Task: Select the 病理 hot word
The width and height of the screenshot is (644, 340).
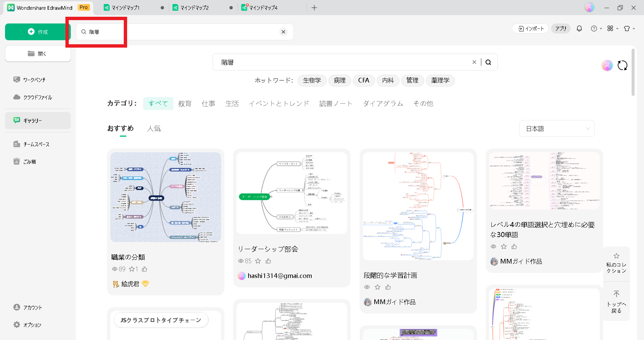Action: point(340,80)
